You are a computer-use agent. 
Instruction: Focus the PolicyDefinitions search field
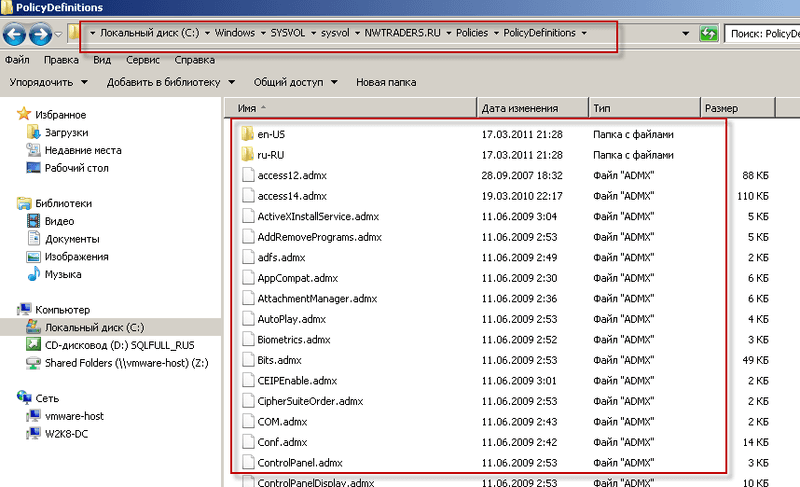[762, 34]
